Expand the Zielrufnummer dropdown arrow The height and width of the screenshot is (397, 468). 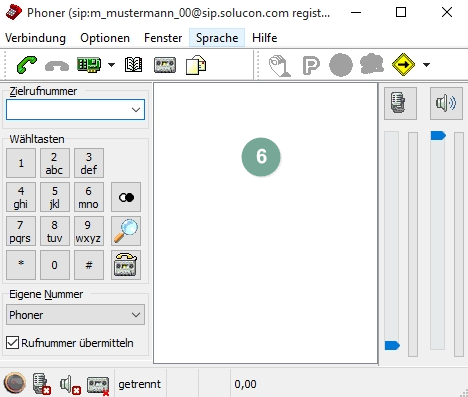136,110
